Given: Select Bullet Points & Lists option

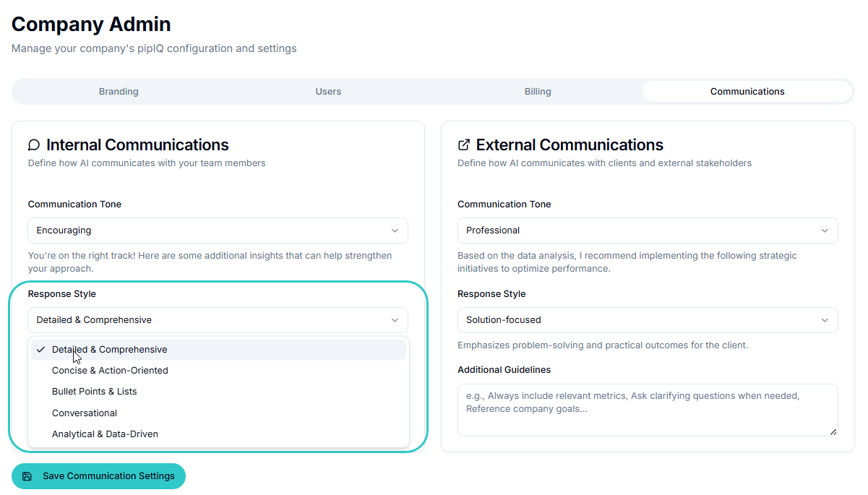Looking at the screenshot, I should pos(95,392).
